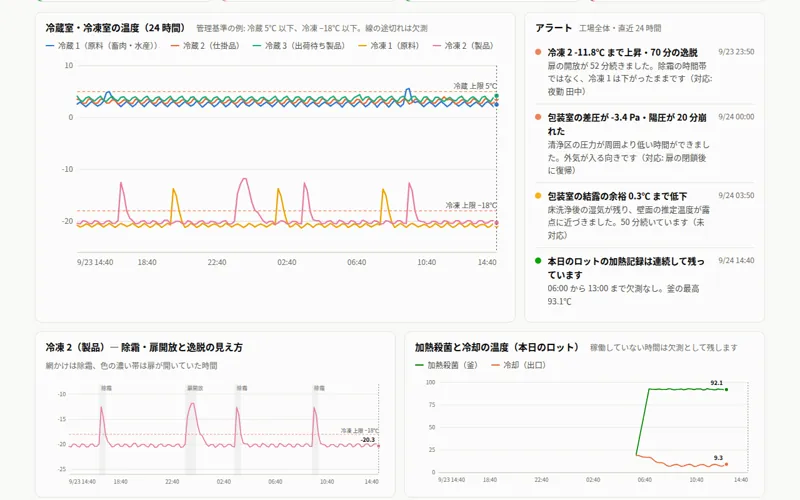
Task: Click the orange status dot of the 冷凍 2 -11.8℃ alert
Action: 538,52
